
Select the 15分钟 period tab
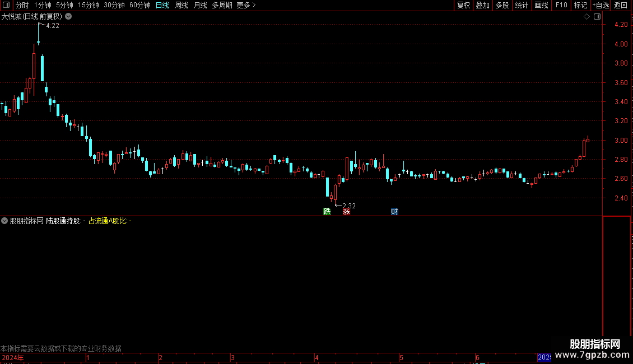click(x=89, y=5)
